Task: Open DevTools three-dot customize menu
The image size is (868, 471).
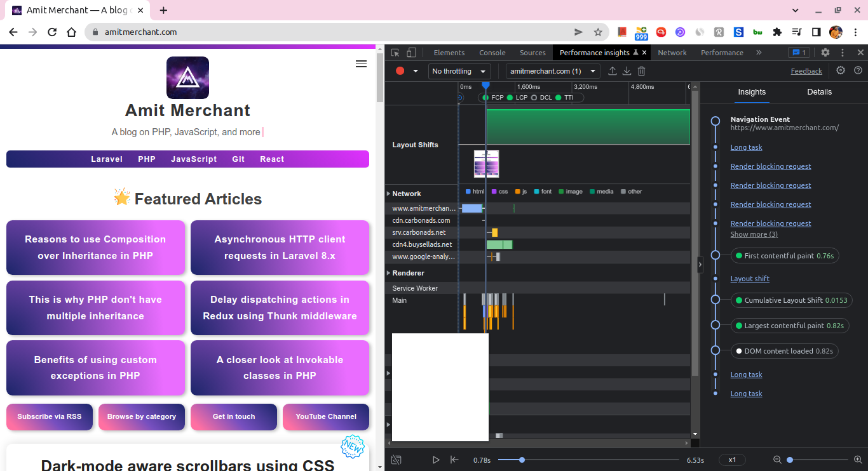Action: point(843,53)
